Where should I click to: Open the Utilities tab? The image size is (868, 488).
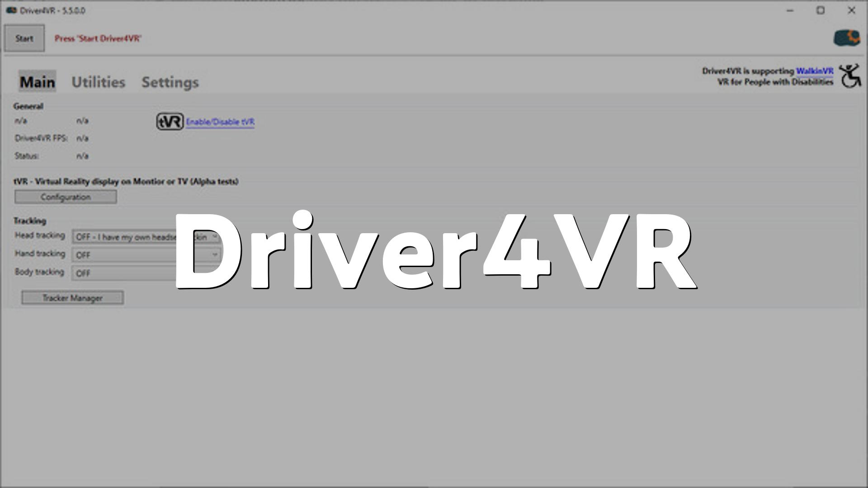point(98,82)
